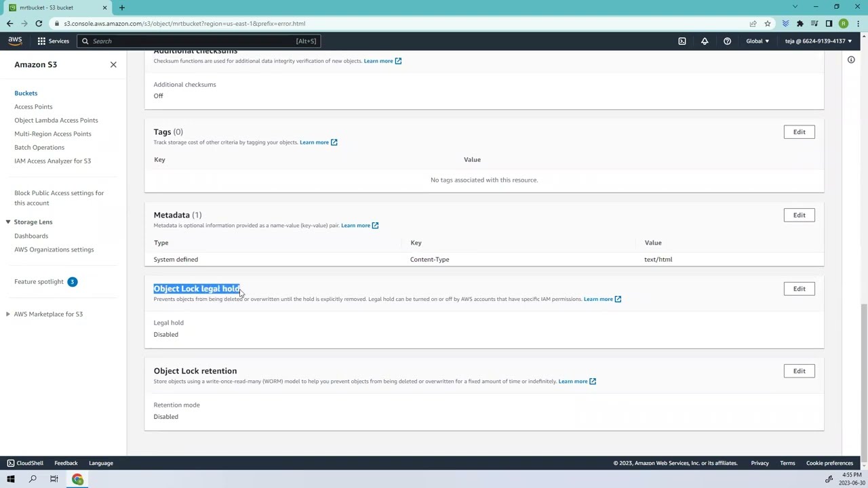Image resolution: width=868 pixels, height=488 pixels.
Task: Open the Language selector in the footer
Action: click(101, 464)
